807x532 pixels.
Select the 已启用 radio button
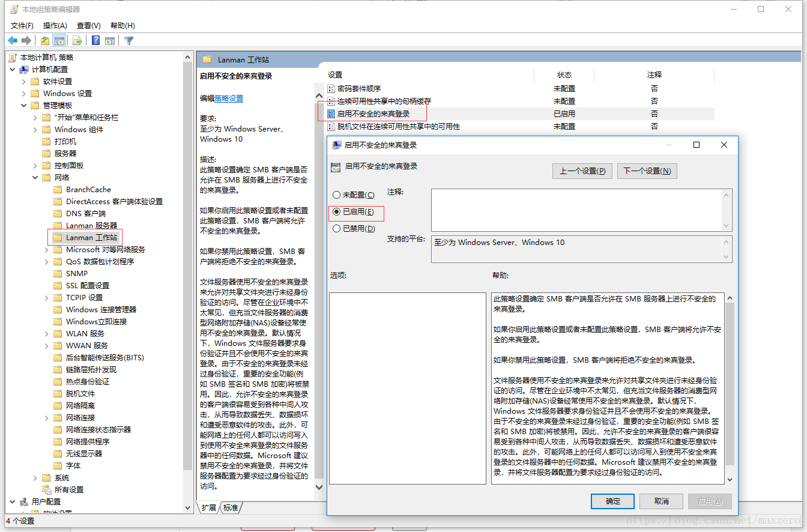coord(336,211)
